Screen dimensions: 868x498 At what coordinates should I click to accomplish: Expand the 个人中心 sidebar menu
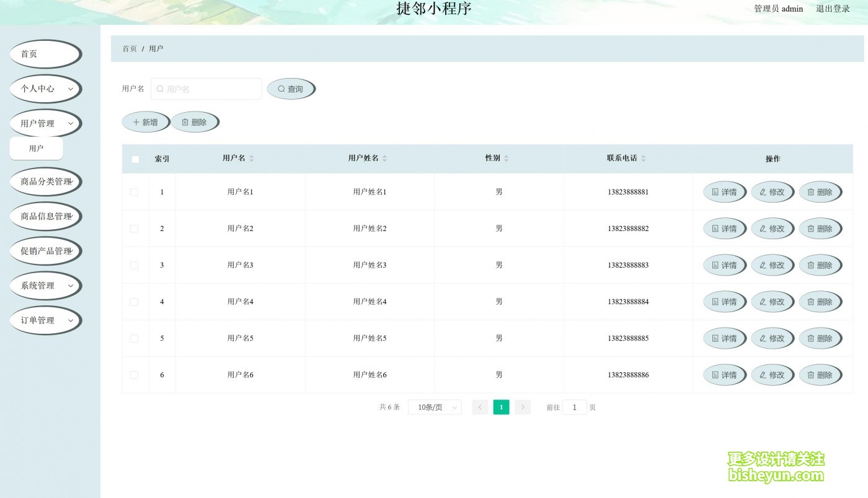pyautogui.click(x=45, y=89)
